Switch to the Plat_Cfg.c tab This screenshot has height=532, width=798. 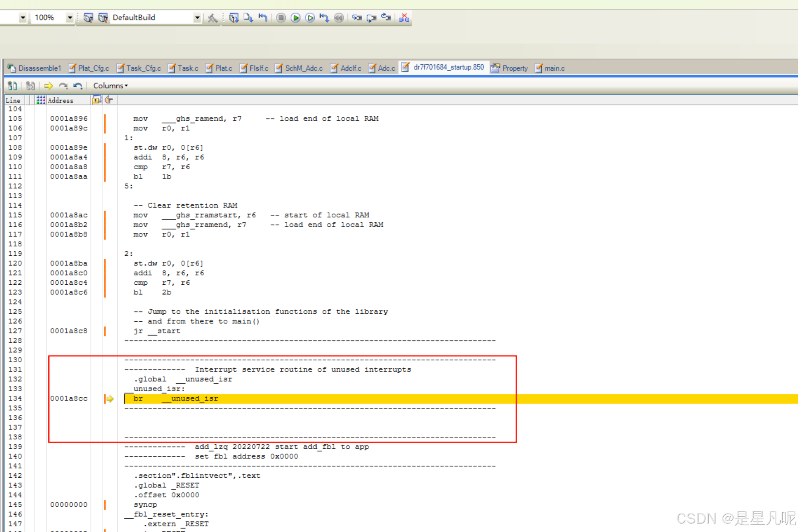pyautogui.click(x=89, y=68)
